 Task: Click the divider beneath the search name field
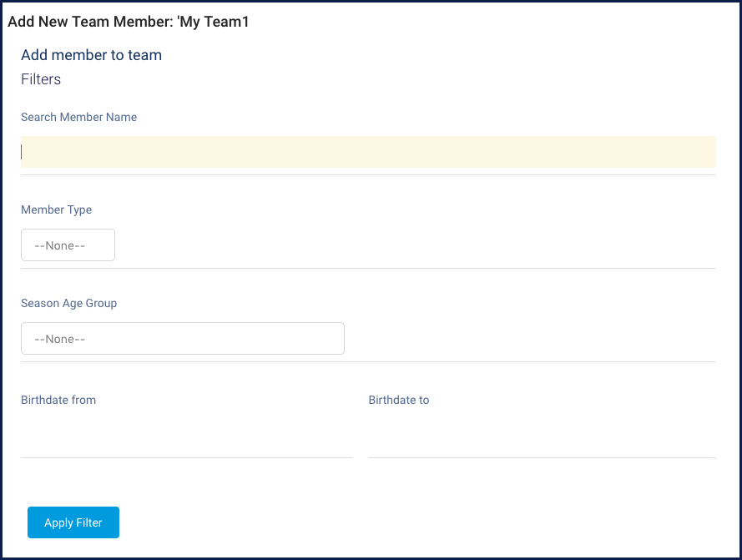pos(367,174)
